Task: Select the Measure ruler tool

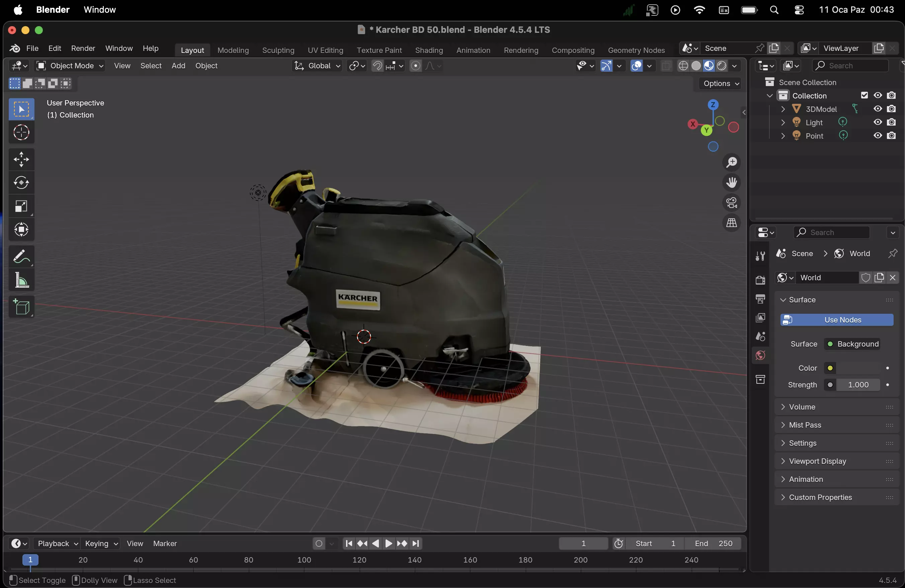Action: [21, 280]
